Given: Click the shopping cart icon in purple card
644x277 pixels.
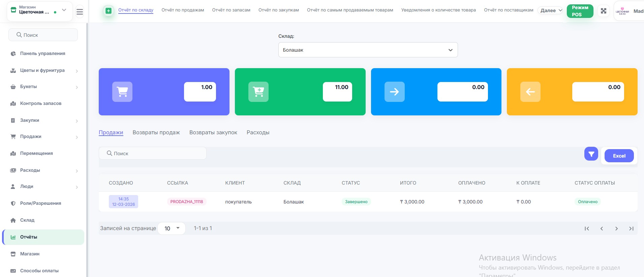Looking at the screenshot, I should (122, 92).
